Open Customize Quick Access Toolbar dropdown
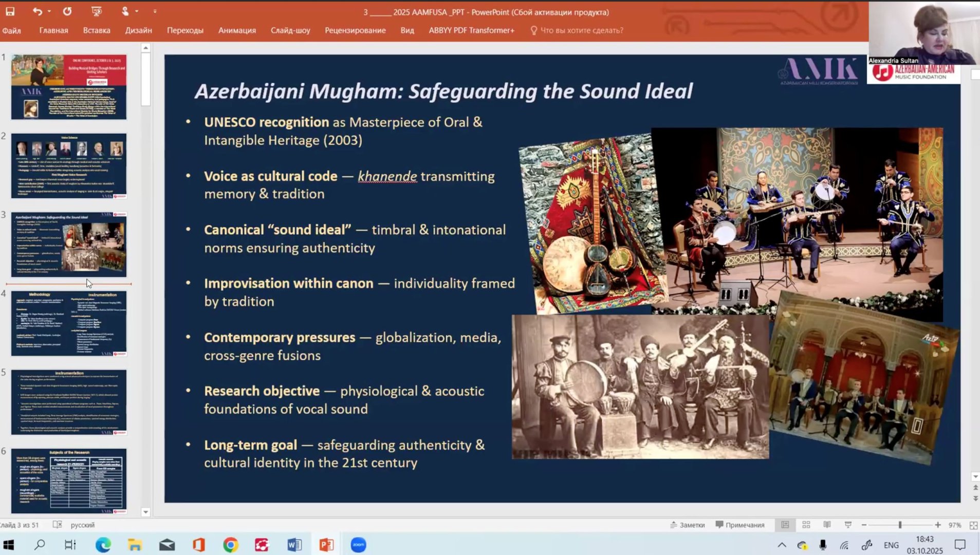Screen dimensions: 980x555 click(x=155, y=11)
